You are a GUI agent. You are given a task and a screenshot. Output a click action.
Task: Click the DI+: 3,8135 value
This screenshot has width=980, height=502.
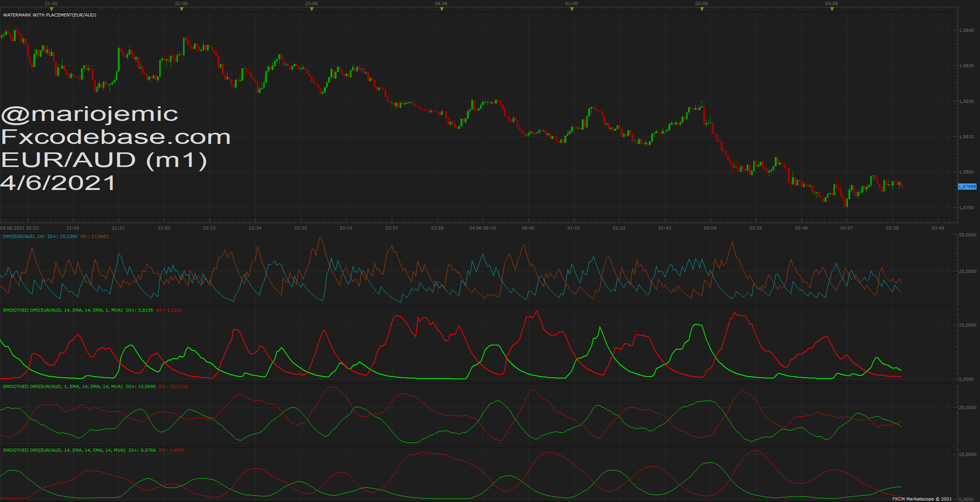(x=139, y=310)
